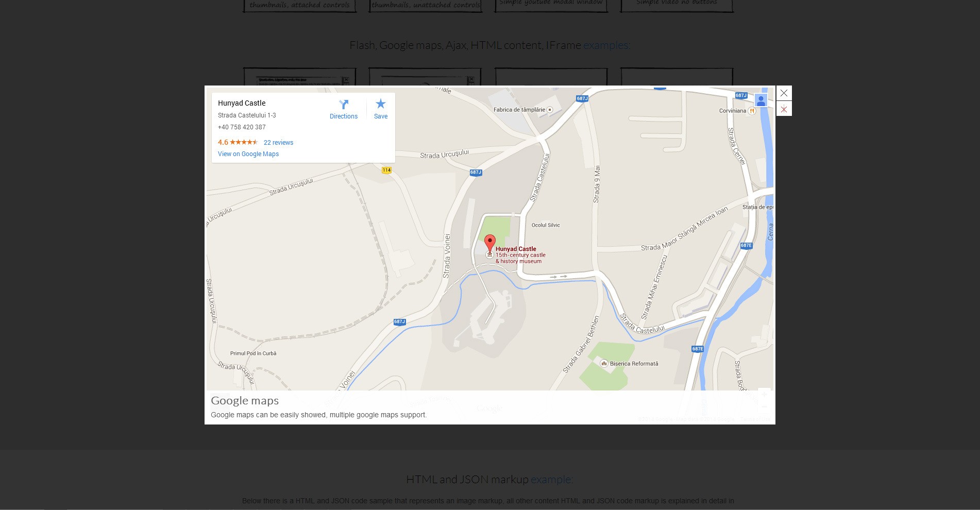Click the 'thumbnails, unattached controls' thumbnail behind the lightbox
This screenshot has width=980, height=510.
click(426, 6)
